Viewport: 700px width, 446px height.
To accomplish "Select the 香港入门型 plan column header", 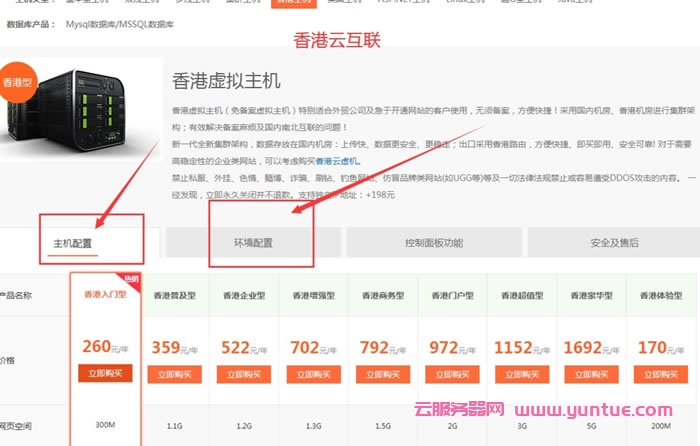I will 105,295.
